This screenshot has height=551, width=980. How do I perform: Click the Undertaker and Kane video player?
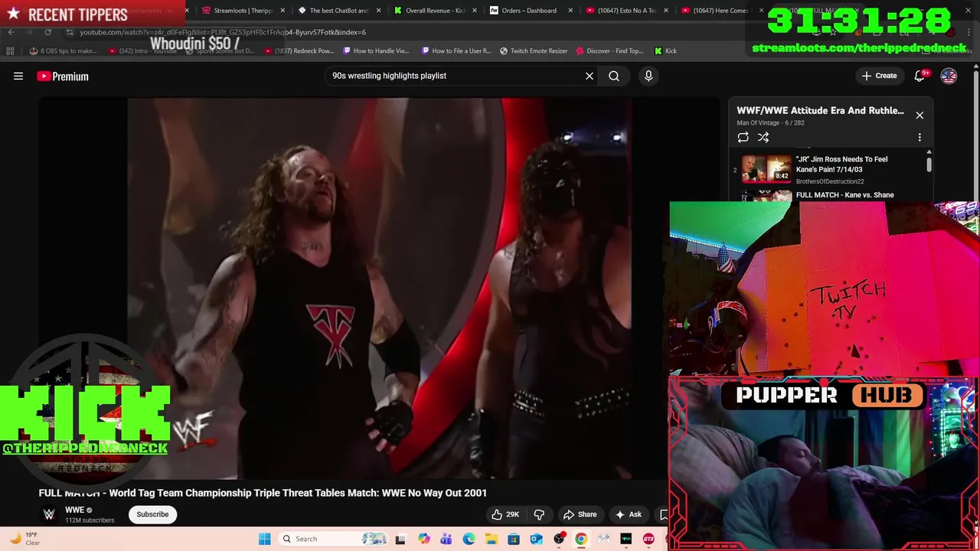379,289
